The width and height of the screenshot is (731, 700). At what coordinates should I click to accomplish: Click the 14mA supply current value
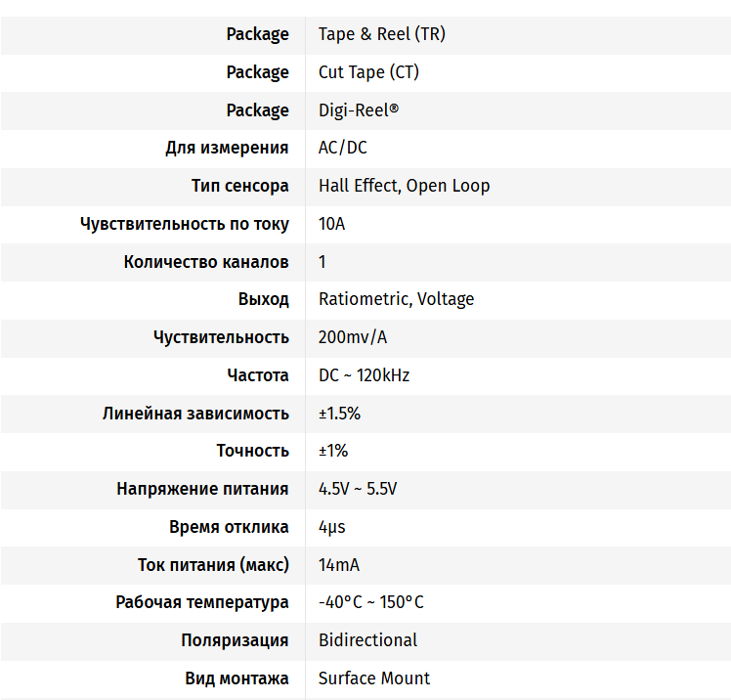point(339,565)
